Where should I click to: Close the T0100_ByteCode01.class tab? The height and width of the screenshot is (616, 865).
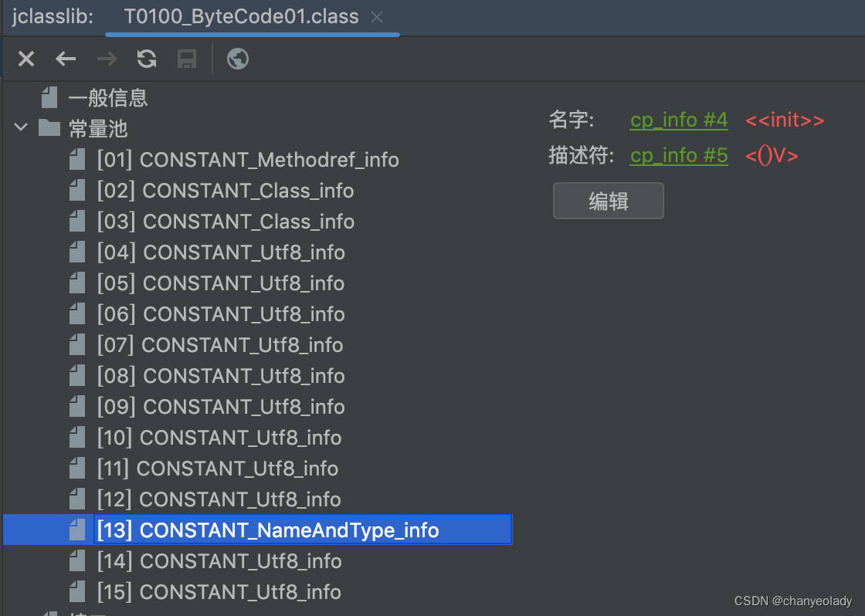(376, 16)
